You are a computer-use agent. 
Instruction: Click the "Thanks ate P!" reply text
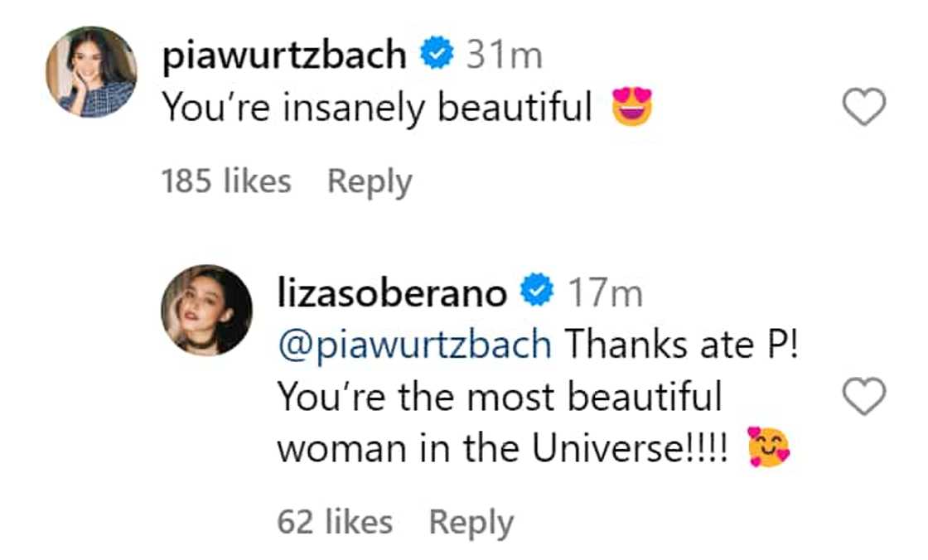679,343
